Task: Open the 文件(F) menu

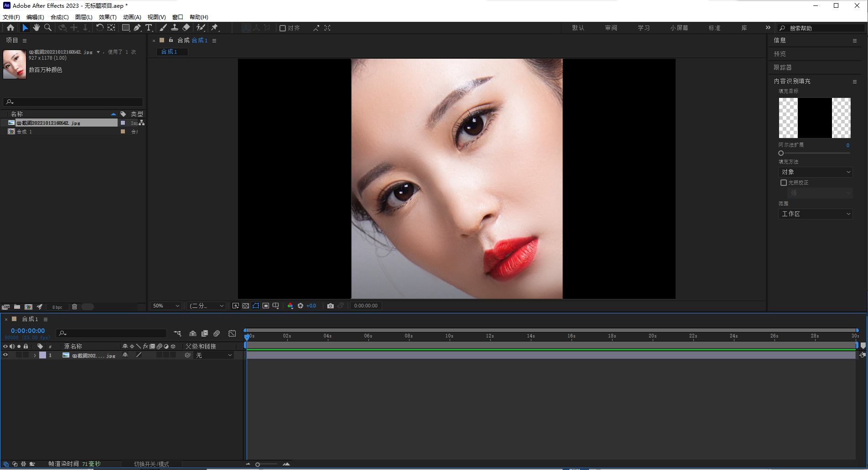Action: pyautogui.click(x=11, y=17)
